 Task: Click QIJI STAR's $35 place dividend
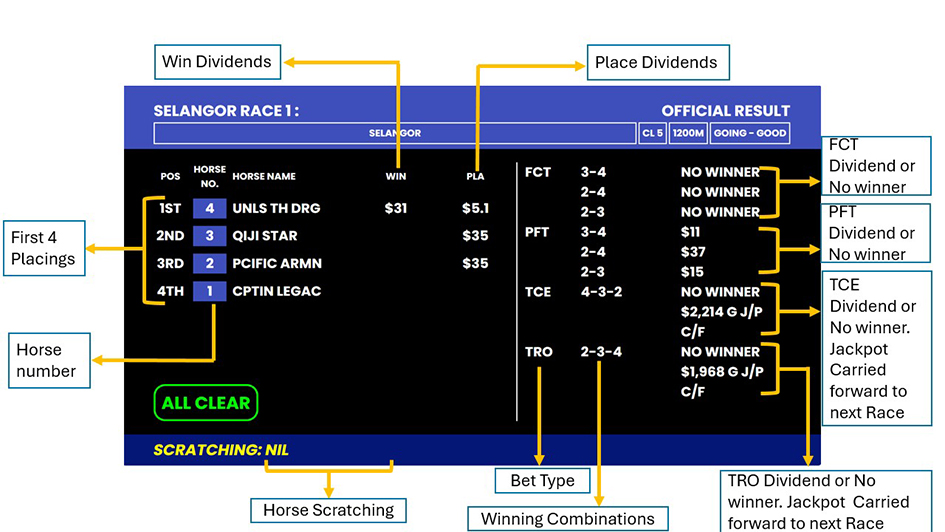pos(476,236)
